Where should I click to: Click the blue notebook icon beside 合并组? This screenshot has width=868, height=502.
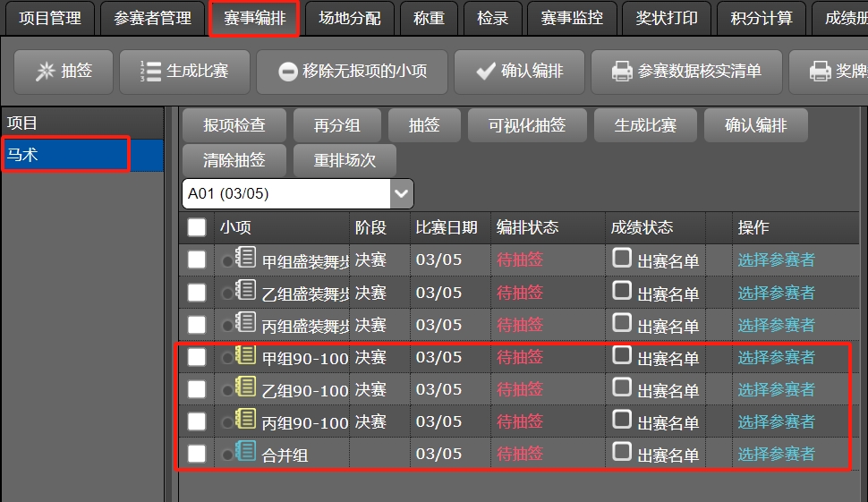[246, 452]
